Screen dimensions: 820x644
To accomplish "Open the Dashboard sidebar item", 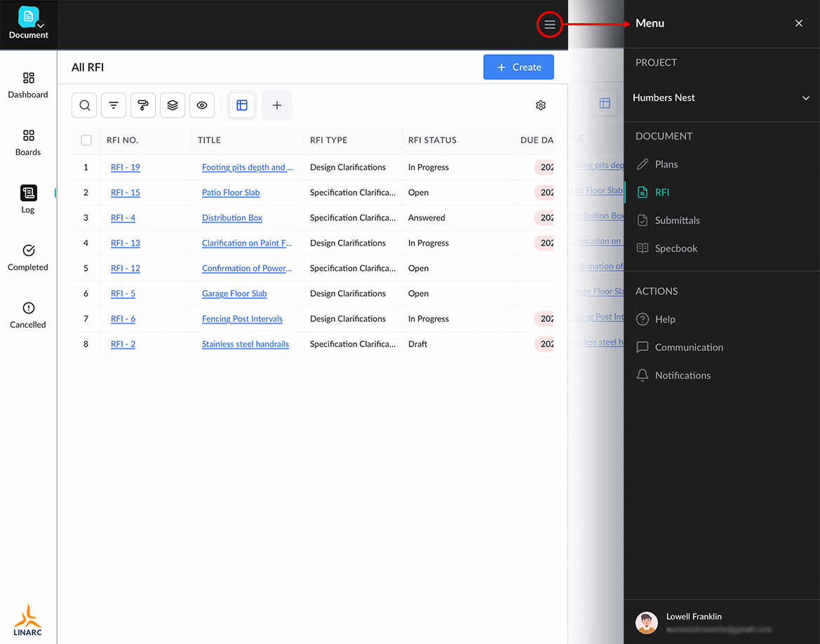I will [28, 86].
